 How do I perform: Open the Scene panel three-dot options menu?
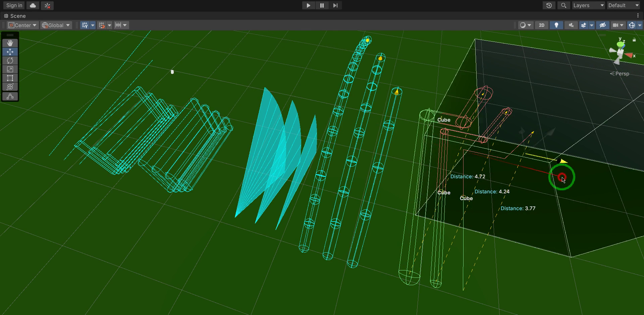pos(638,16)
